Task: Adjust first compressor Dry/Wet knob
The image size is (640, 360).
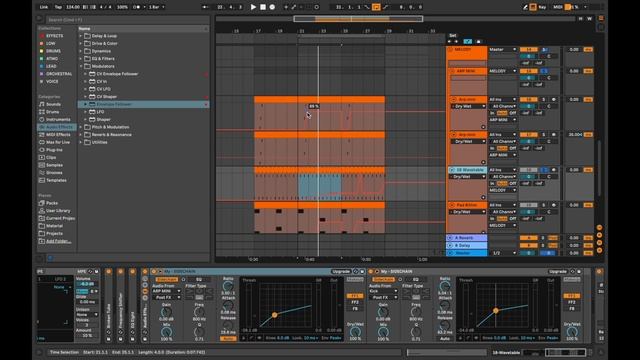Action: point(355,333)
